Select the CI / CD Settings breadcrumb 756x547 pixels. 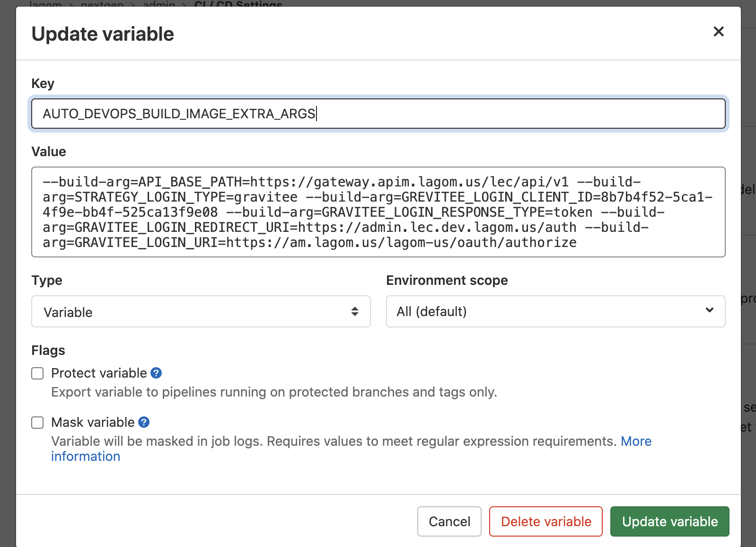[x=238, y=4]
